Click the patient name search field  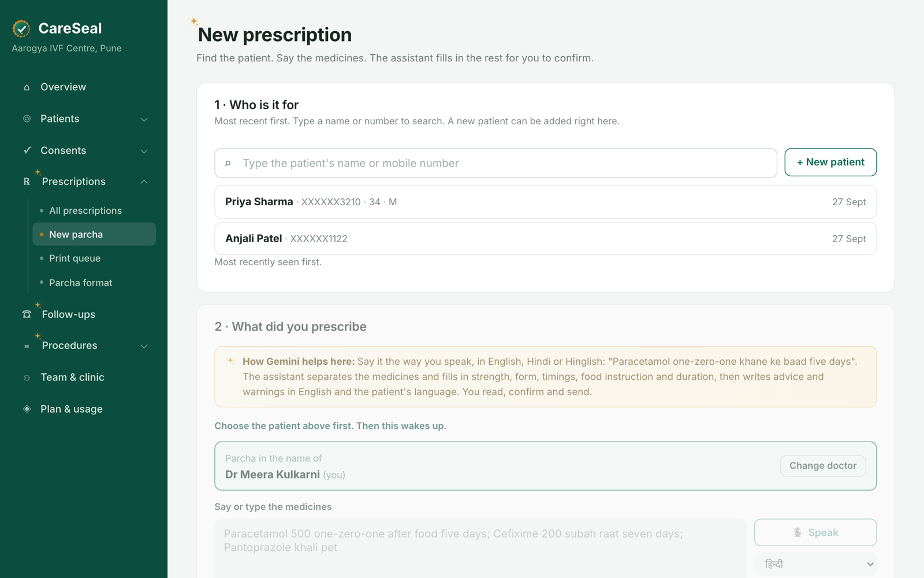pos(495,163)
